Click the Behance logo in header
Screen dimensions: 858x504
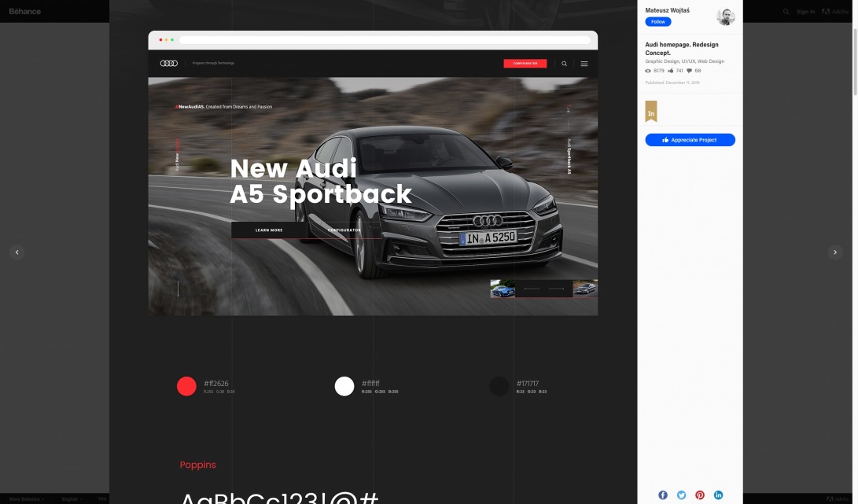coord(25,11)
